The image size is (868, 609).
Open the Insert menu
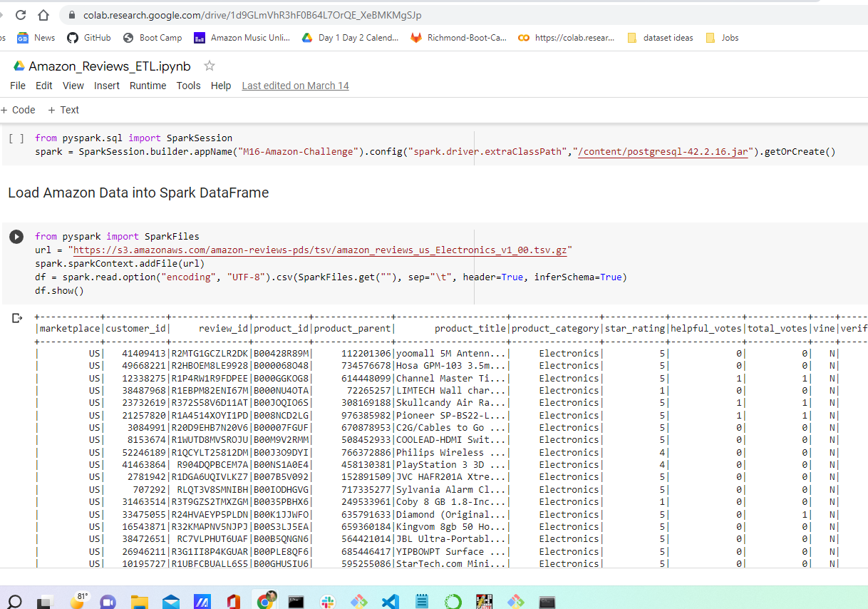tap(106, 85)
